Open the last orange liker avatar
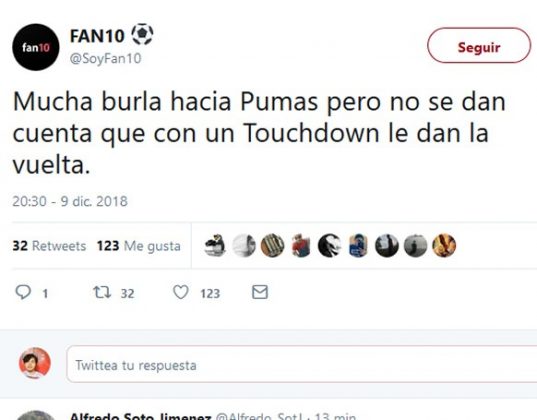The image size is (537, 420). click(444, 245)
